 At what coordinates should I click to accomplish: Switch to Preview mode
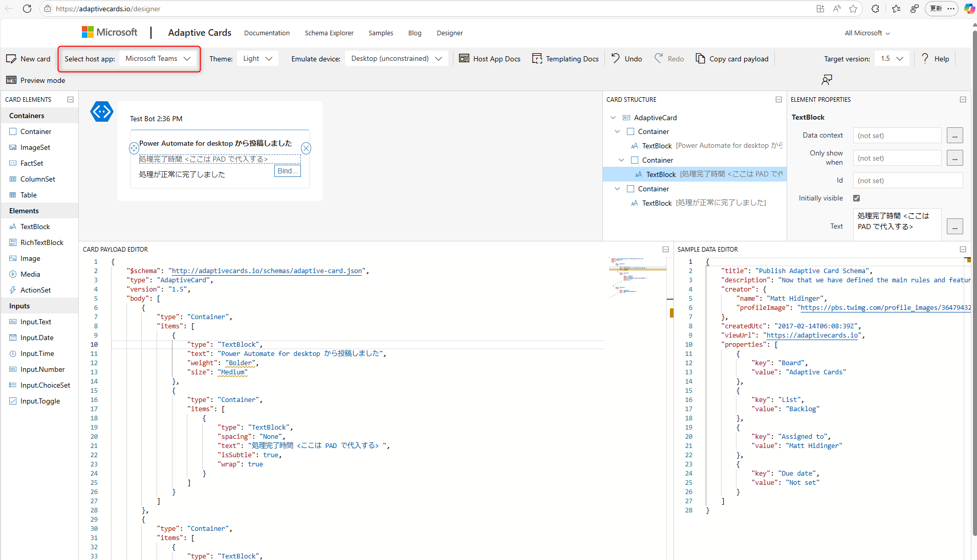point(36,80)
